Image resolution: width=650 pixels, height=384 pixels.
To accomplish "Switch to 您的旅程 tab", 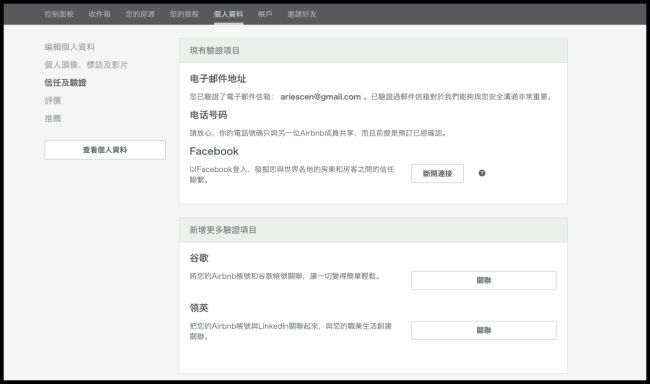I will click(x=184, y=14).
